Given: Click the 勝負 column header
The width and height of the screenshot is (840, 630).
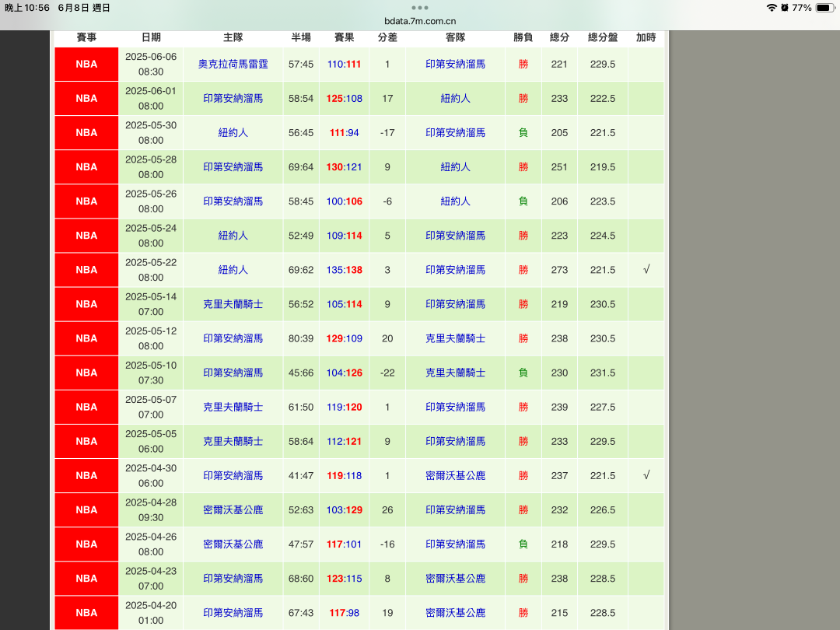Looking at the screenshot, I should point(523,37).
